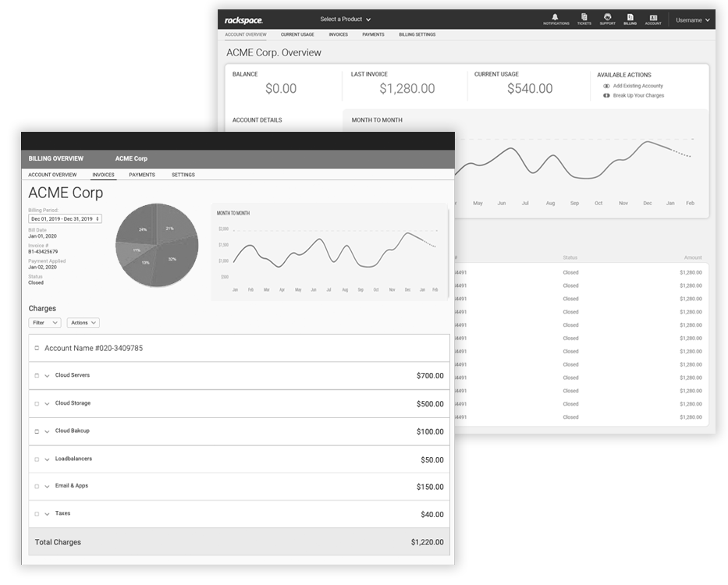728x585 pixels.
Task: Open Payments tab in front billing window
Action: 142,175
